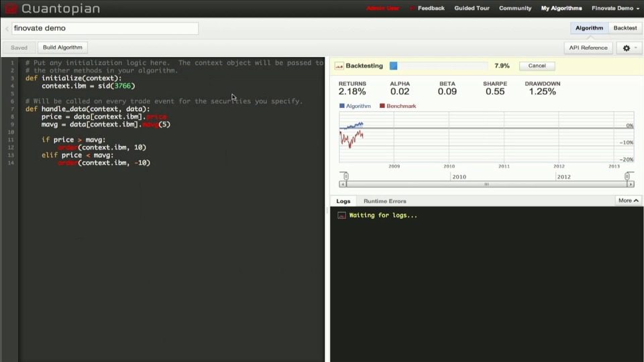This screenshot has height=362, width=644.
Task: Open the Community link
Action: (x=515, y=8)
